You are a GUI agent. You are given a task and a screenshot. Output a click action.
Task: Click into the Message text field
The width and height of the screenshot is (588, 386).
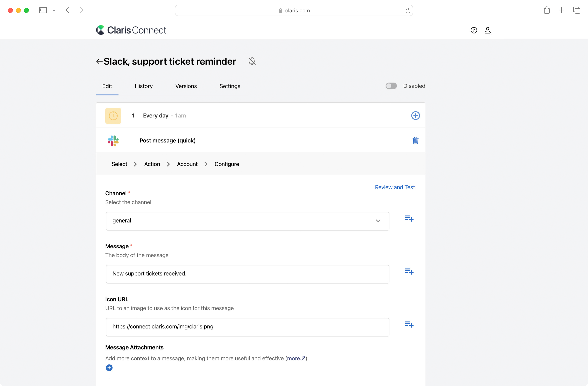(247, 274)
